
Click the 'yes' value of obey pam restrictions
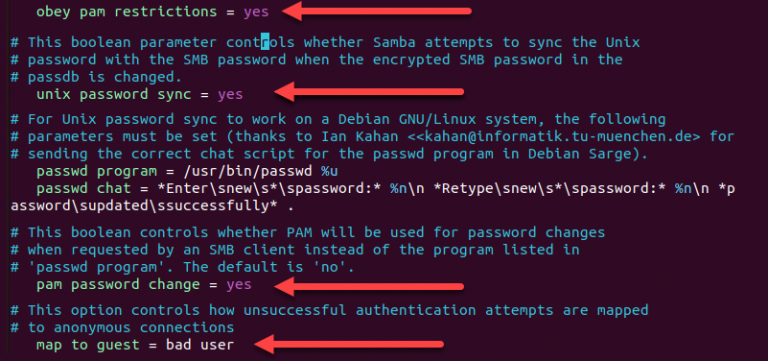256,12
